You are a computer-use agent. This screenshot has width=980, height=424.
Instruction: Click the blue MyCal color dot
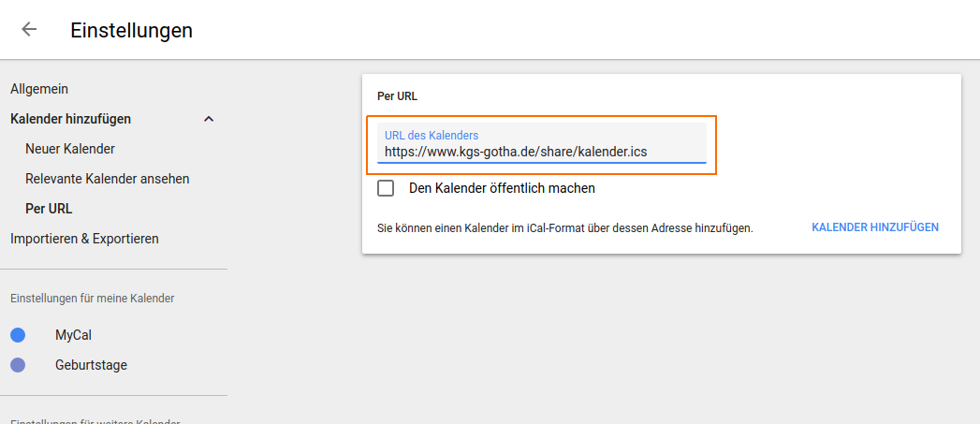[x=18, y=335]
